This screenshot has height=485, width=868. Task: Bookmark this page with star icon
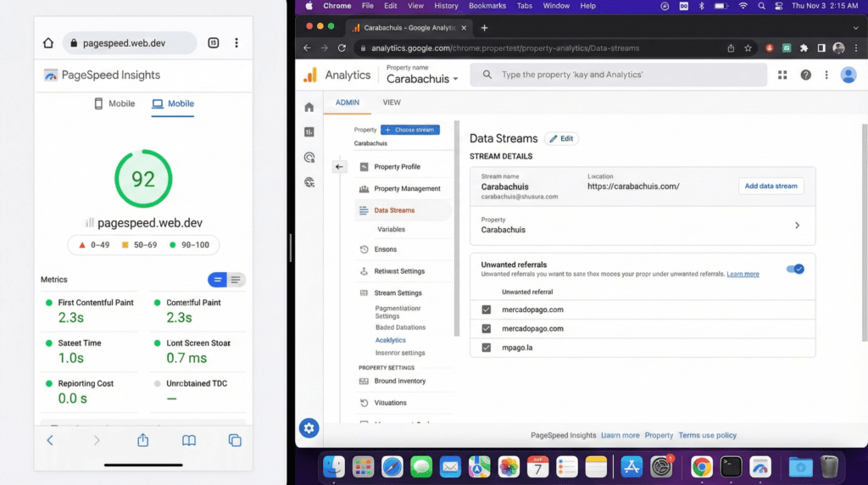(748, 48)
